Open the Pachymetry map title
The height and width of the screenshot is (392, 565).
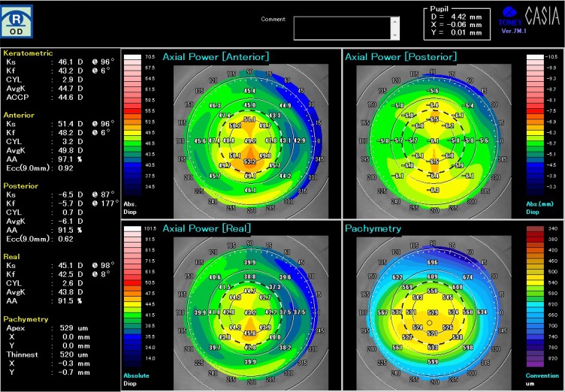373,228
